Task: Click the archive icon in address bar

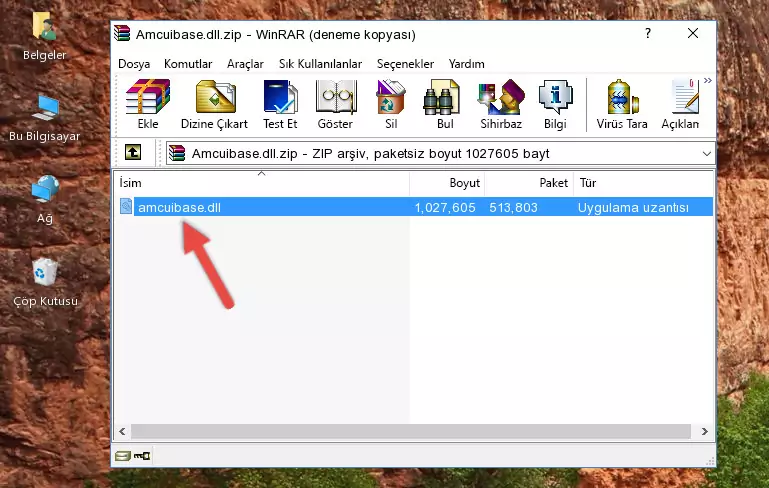Action: coord(177,153)
